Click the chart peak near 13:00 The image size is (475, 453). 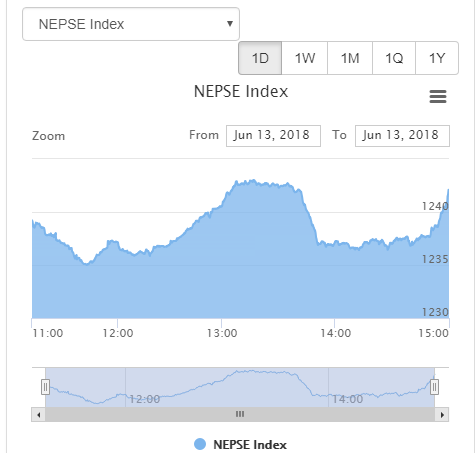[253, 181]
